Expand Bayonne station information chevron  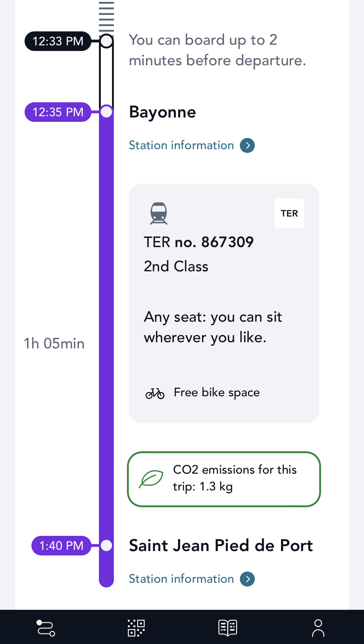(247, 145)
